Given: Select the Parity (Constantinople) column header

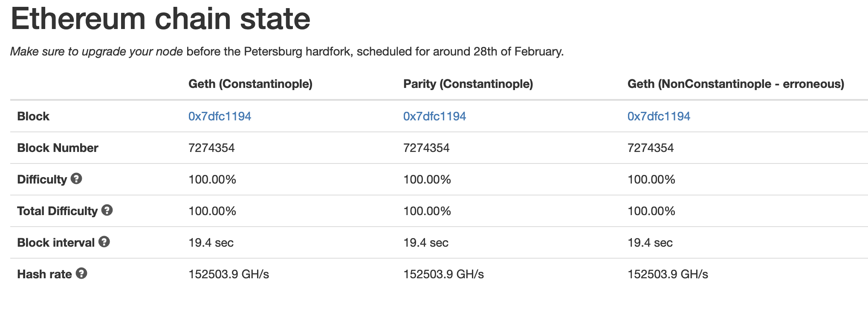Looking at the screenshot, I should (x=468, y=84).
